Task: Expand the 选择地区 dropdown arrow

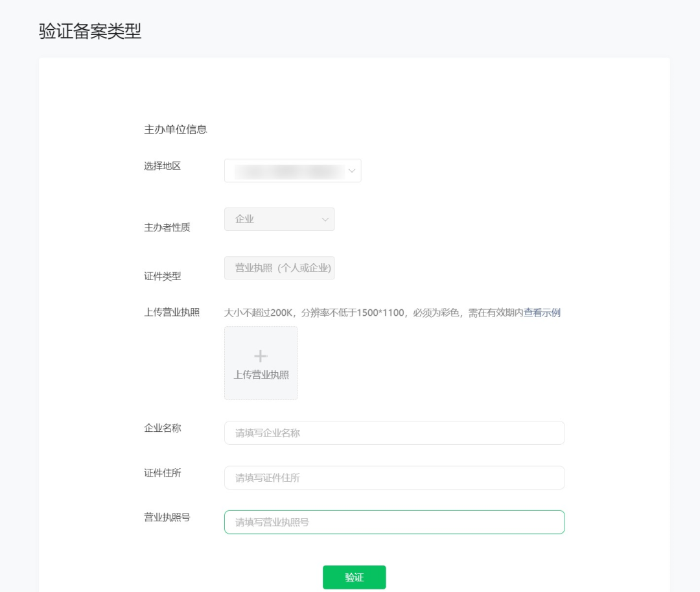Action: click(352, 171)
